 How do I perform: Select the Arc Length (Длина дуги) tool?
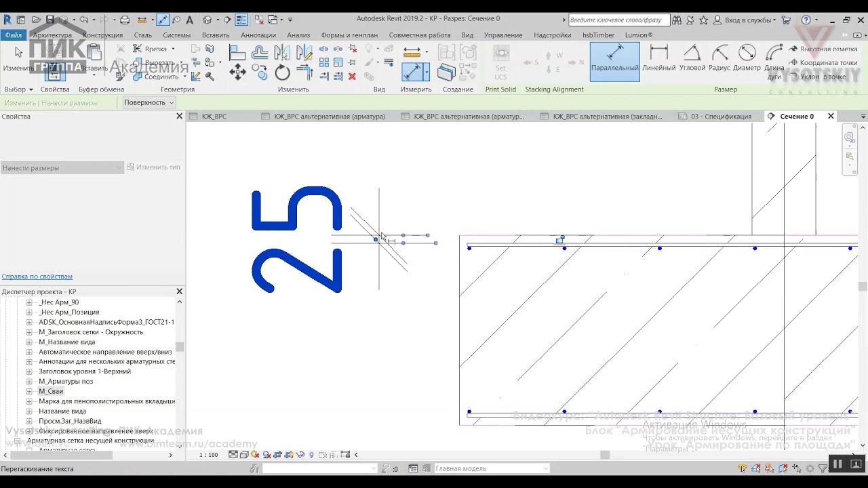774,62
